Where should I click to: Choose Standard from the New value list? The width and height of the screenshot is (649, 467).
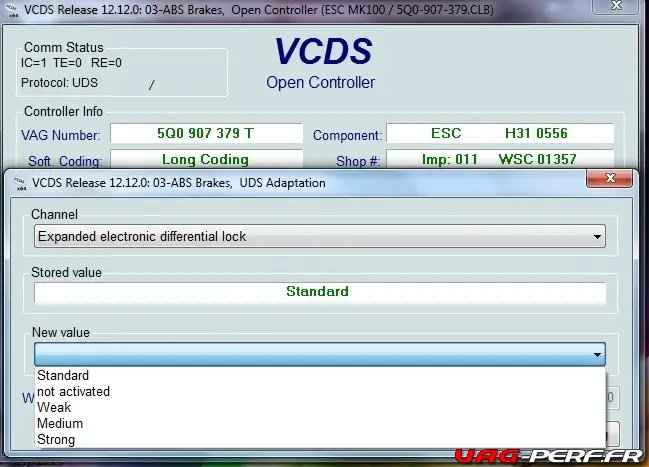tap(320, 375)
